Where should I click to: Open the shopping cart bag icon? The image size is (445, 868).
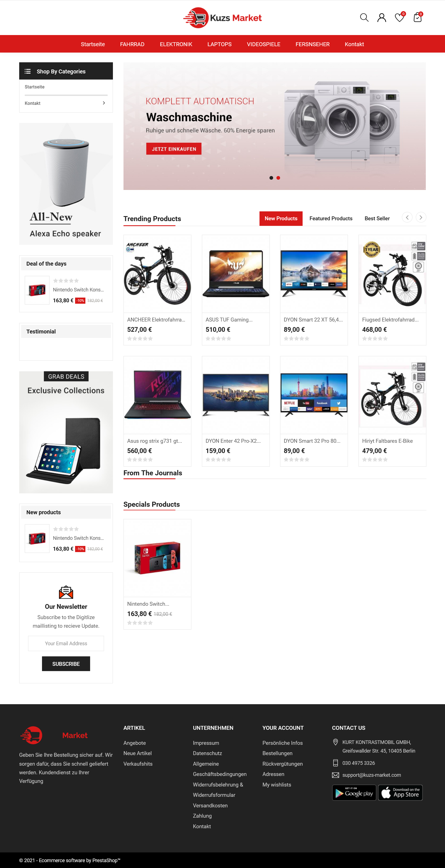[x=418, y=17]
